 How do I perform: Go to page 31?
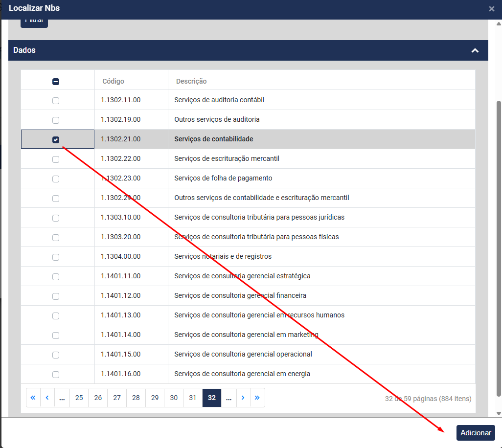tap(192, 398)
